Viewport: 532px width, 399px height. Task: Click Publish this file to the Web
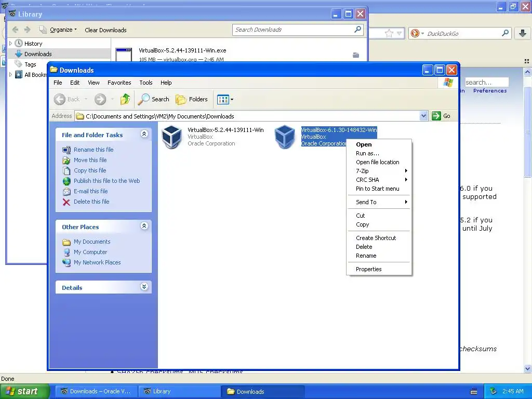click(x=107, y=181)
